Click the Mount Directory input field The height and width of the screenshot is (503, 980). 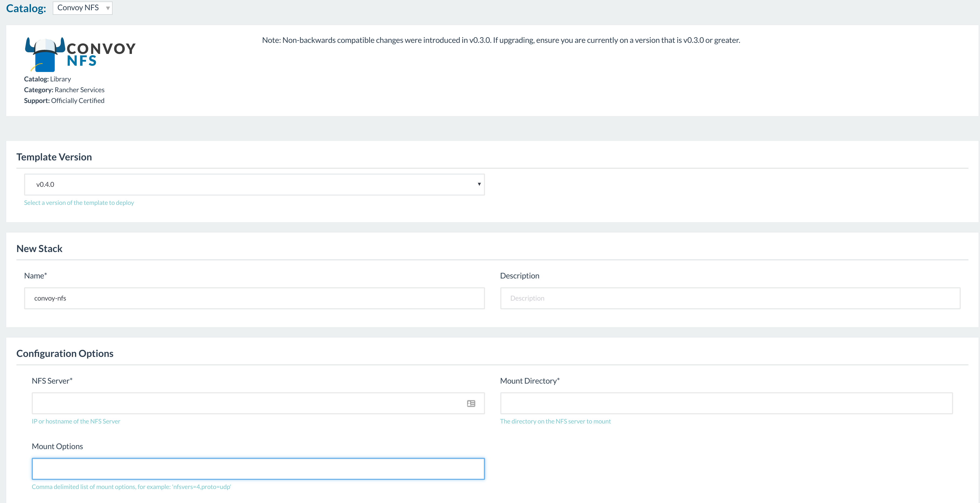click(x=726, y=403)
